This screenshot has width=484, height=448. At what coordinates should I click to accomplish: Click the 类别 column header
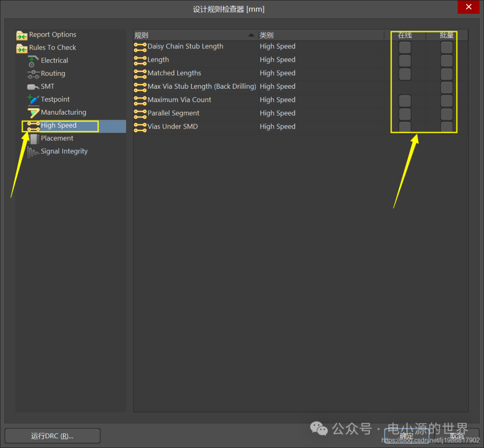321,35
